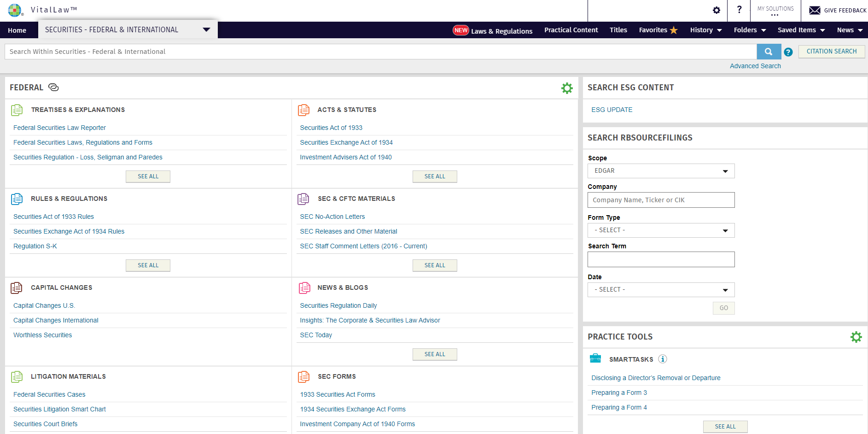The height and width of the screenshot is (434, 868).
Task: Open Practical Content menu item
Action: [x=571, y=30]
